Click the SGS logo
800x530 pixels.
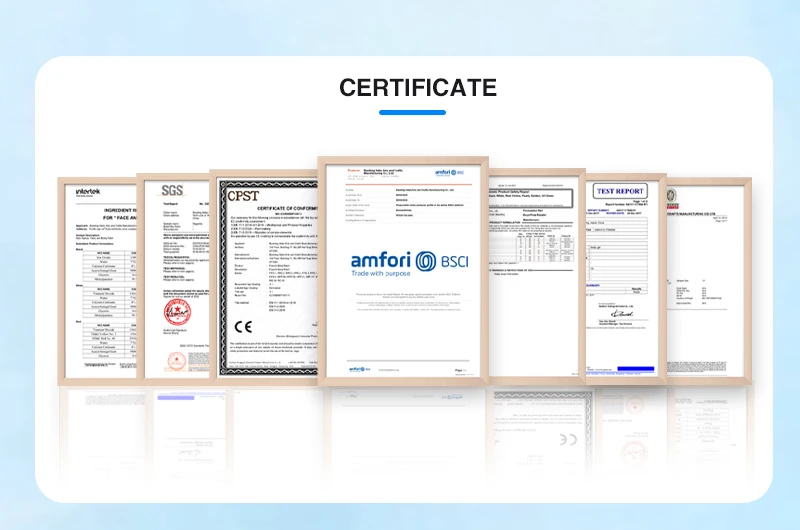click(172, 190)
